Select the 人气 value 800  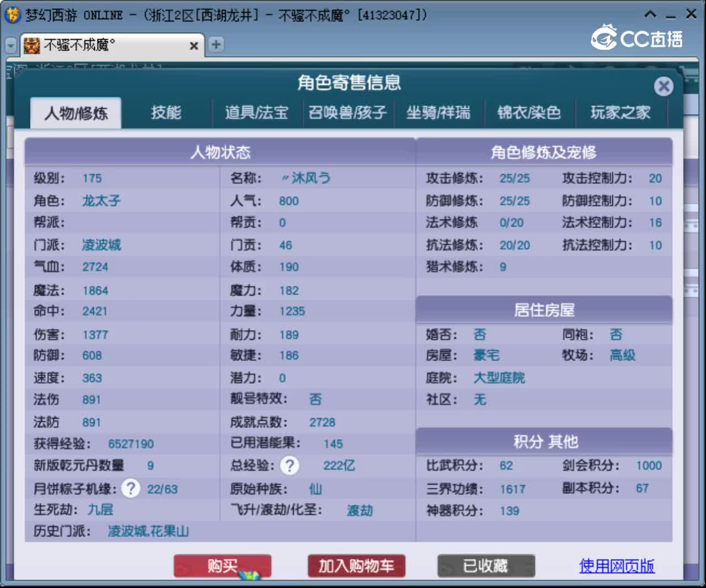point(288,201)
